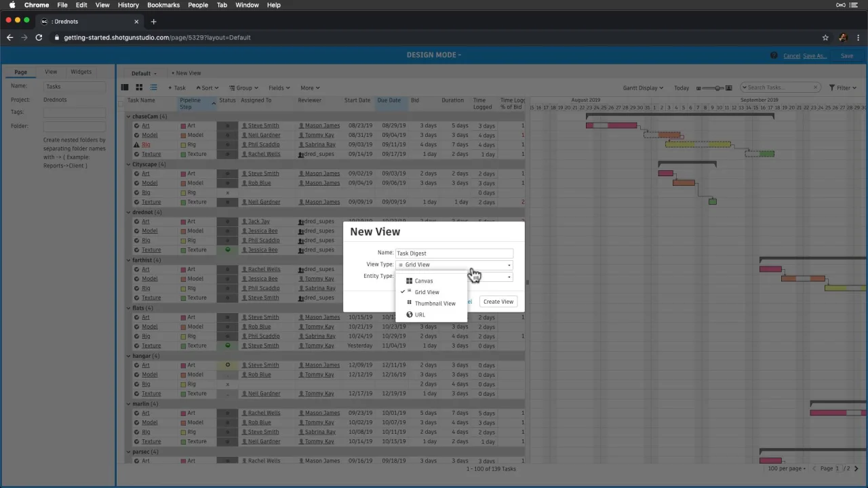The image size is (868, 488).
Task: Select URL as the view type
Action: pyautogui.click(x=431, y=314)
